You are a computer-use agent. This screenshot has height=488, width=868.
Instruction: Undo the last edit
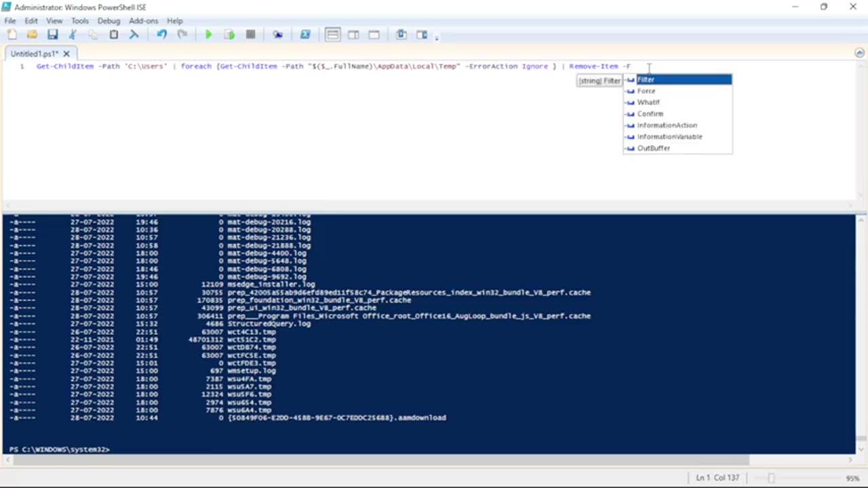(162, 35)
